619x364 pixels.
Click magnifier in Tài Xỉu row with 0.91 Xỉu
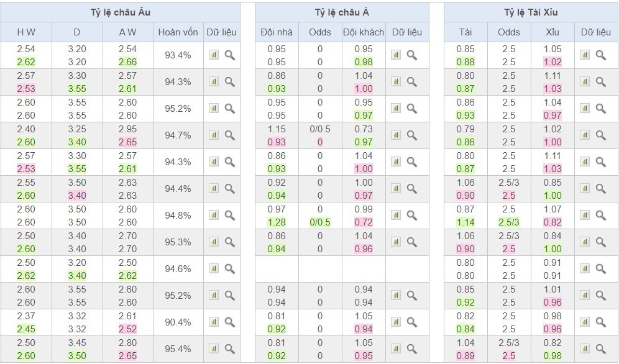coord(600,268)
